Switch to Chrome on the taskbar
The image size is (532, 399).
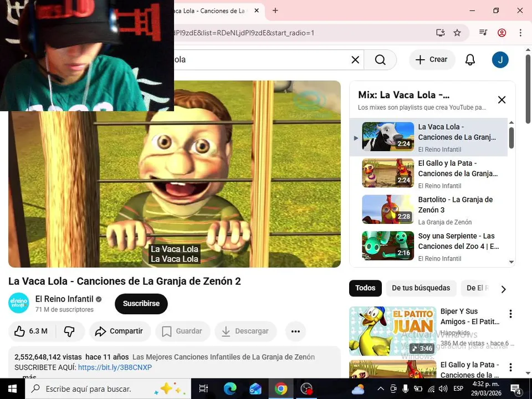click(281, 389)
